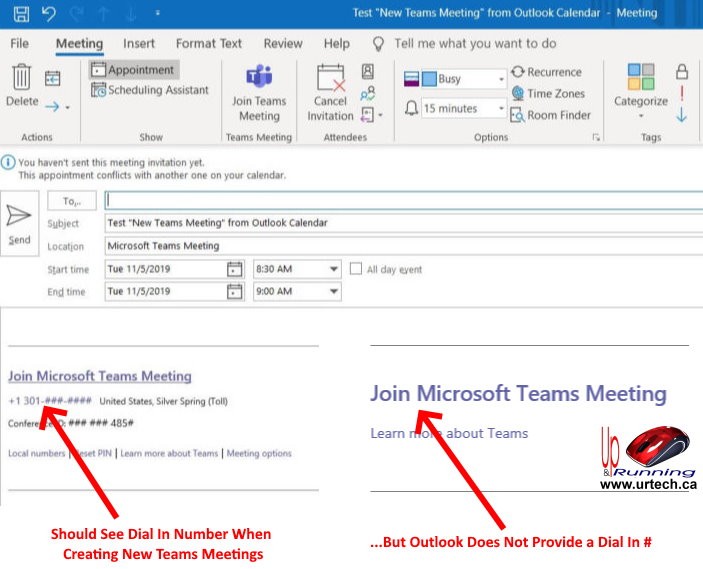The width and height of the screenshot is (703, 569).
Task: Click the To... button
Action: coord(72,201)
